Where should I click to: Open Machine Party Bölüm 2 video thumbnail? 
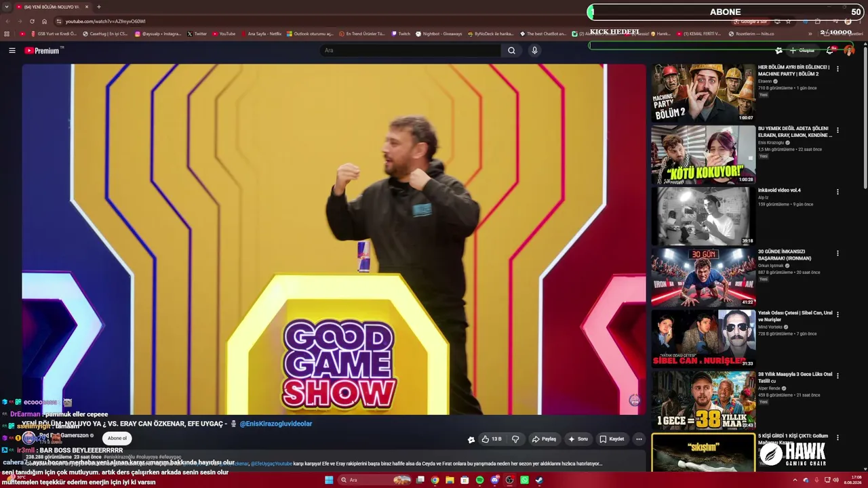703,94
